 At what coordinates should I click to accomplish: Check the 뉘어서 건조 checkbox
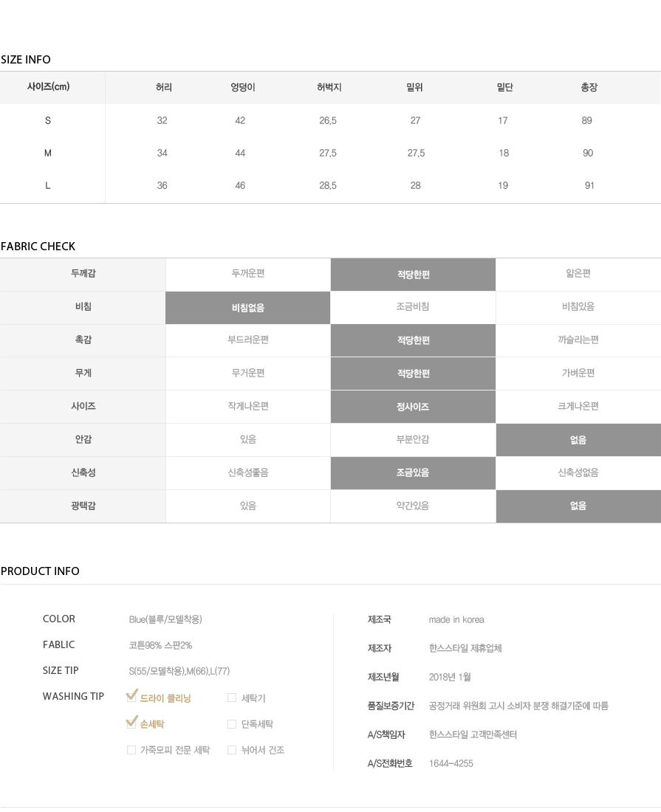pos(232,750)
